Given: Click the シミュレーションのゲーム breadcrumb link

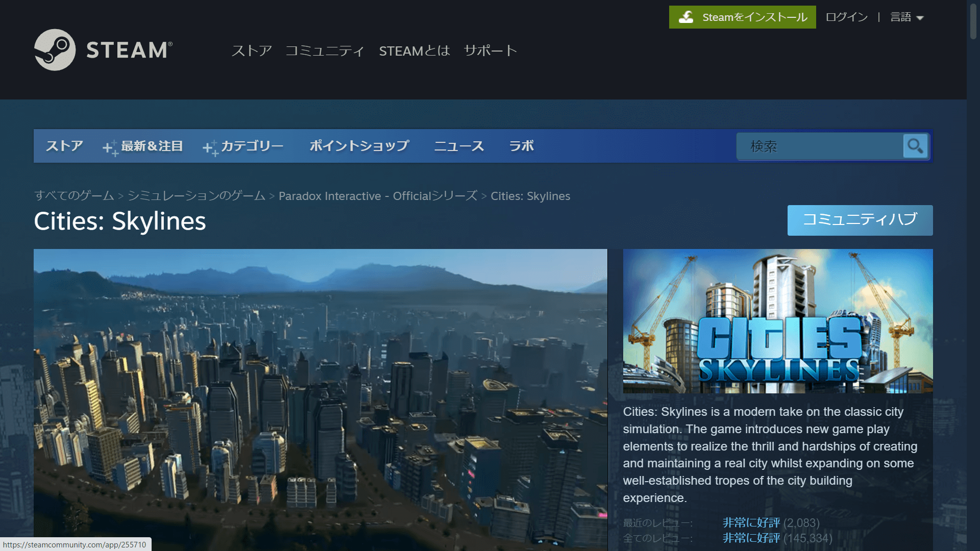Looking at the screenshot, I should coord(197,196).
